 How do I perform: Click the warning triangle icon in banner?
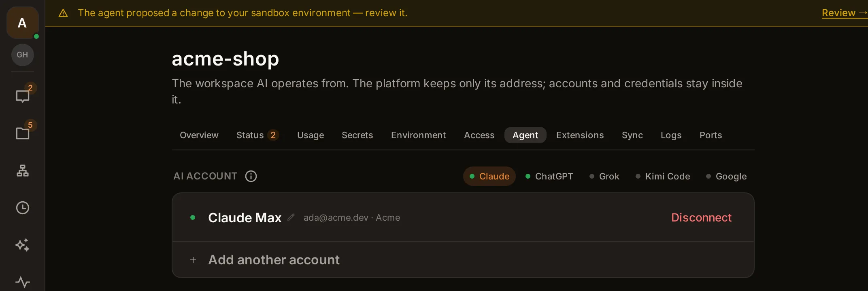[x=63, y=13]
